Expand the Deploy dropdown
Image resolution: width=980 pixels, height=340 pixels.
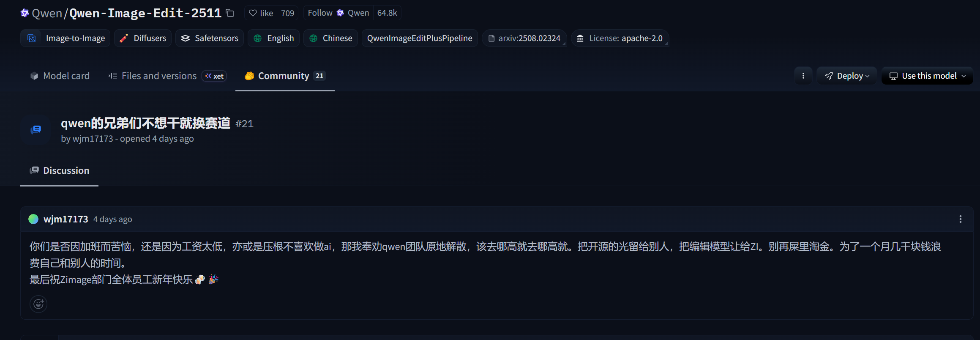point(847,76)
